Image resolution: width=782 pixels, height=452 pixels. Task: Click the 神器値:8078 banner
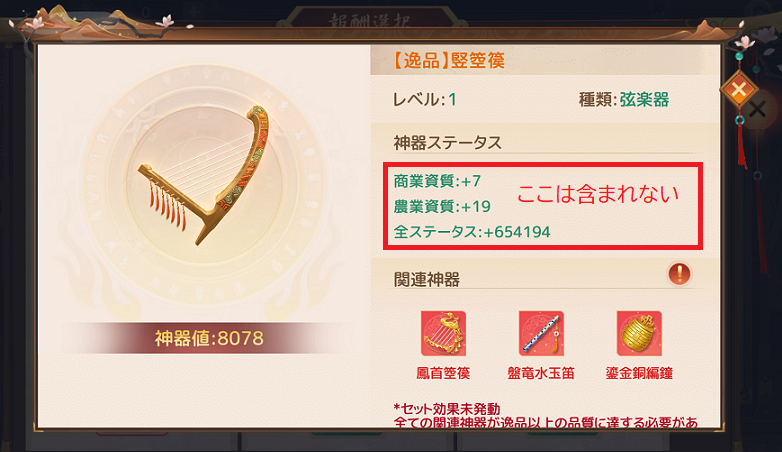click(x=209, y=338)
